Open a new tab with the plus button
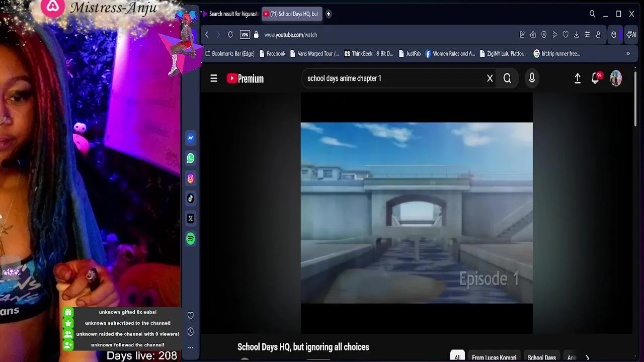Screen dimensions: 644x362 (329, 14)
